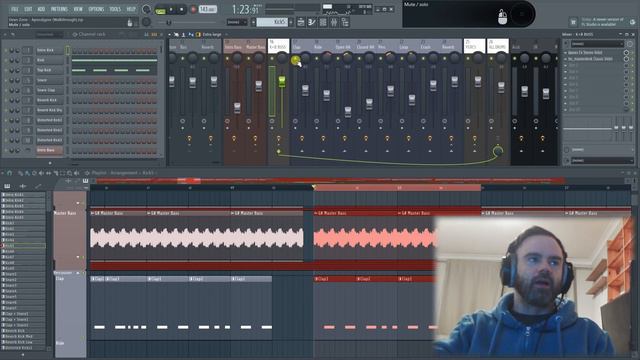Add a new channel with plus button

click(50, 163)
